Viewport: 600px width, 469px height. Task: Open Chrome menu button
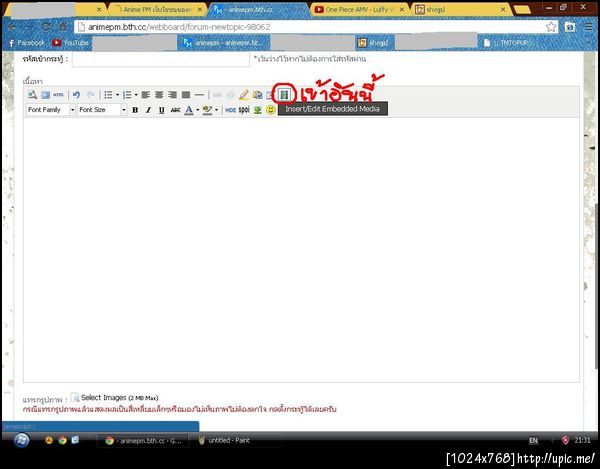[x=589, y=27]
